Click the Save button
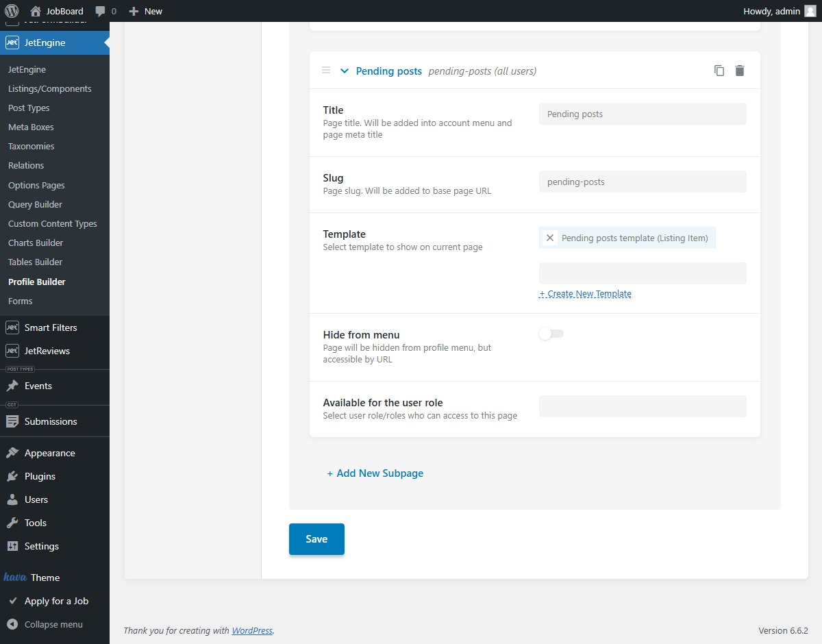This screenshot has height=644, width=822. click(316, 539)
